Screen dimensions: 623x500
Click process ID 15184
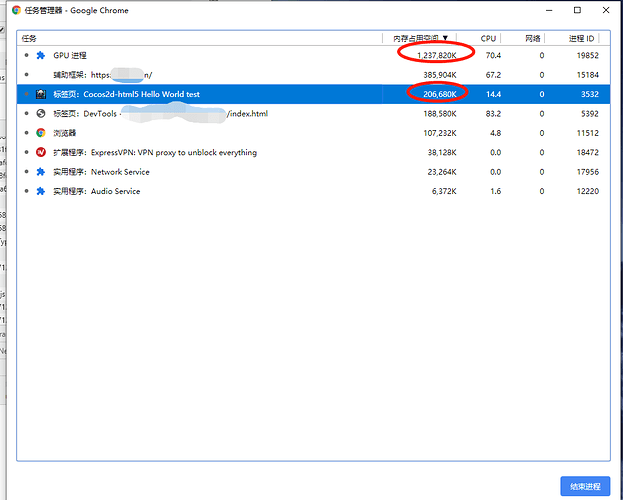(x=588, y=75)
